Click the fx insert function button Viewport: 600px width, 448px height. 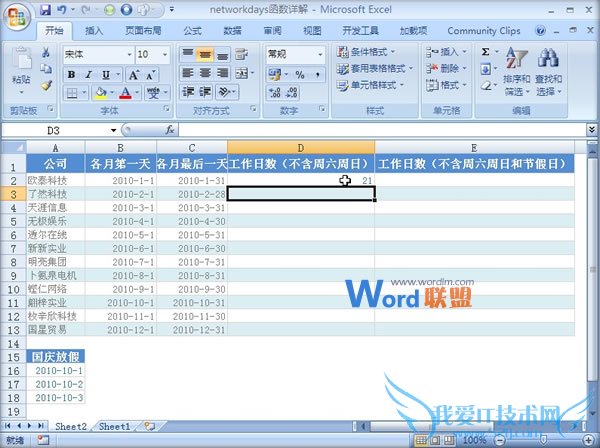[x=170, y=130]
